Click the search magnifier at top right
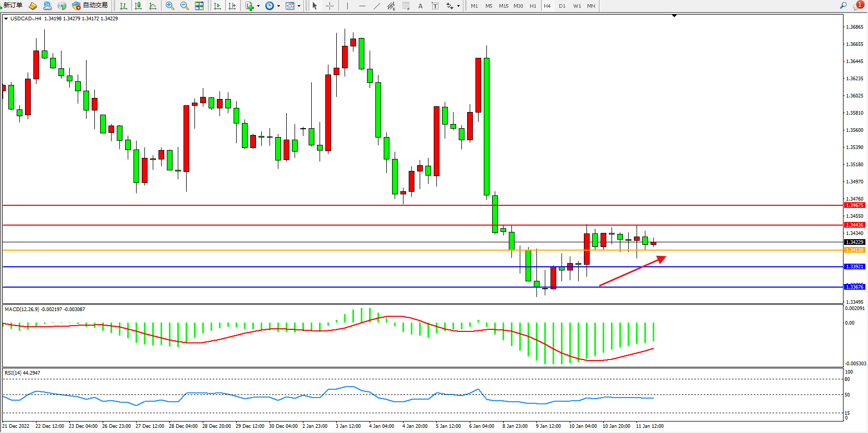This screenshot has width=868, height=433. pos(843,6)
